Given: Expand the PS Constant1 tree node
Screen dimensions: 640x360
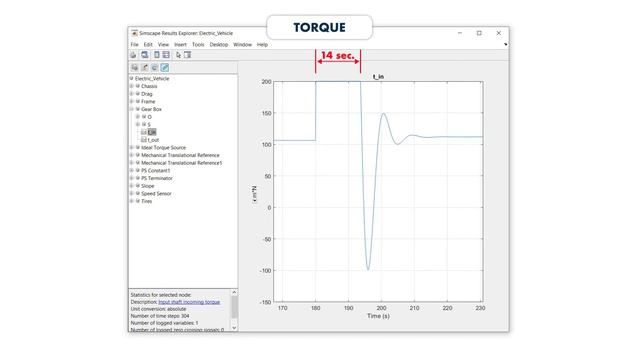Looking at the screenshot, I should [131, 171].
